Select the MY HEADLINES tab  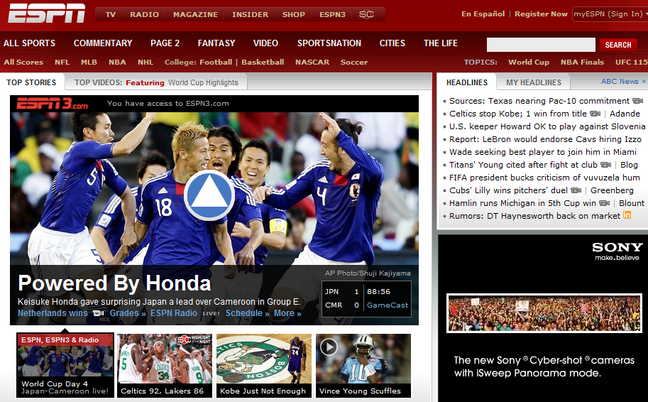(534, 82)
